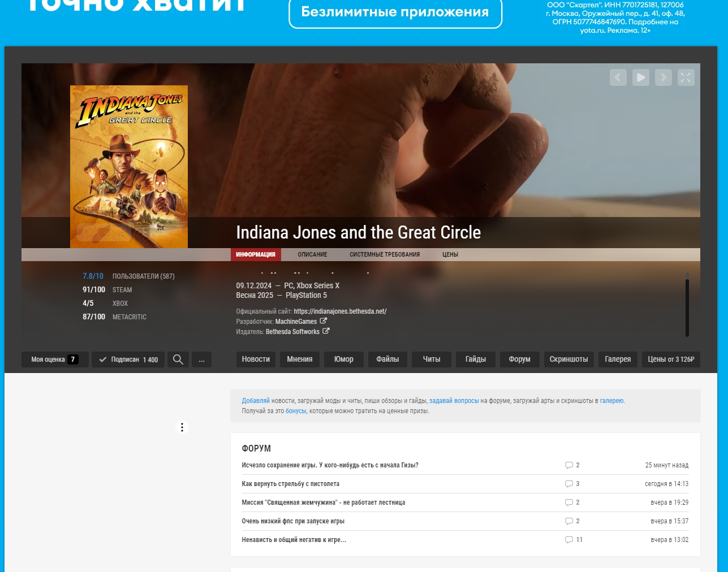The image size is (728, 572).
Task: Click the "сегодня в 14:13" timestamp
Action: tap(667, 484)
